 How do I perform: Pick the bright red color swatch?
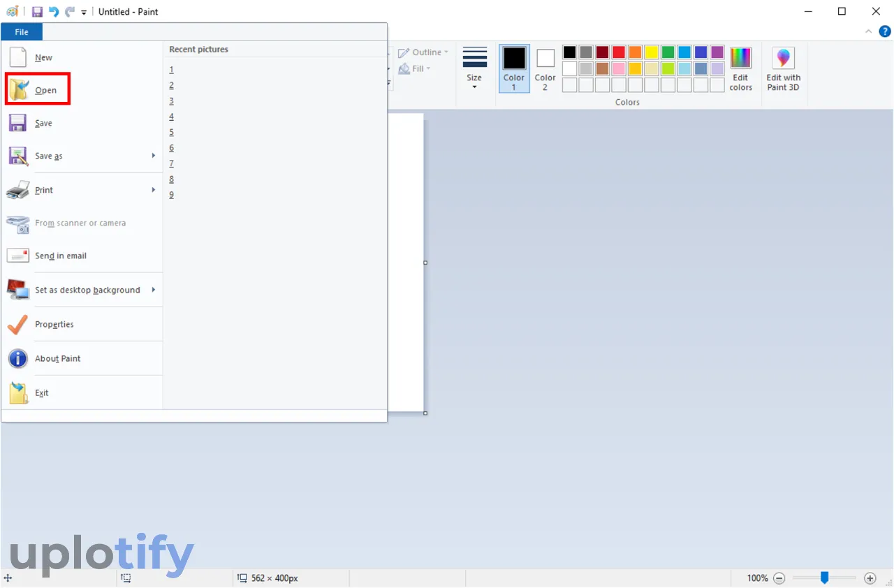point(619,52)
